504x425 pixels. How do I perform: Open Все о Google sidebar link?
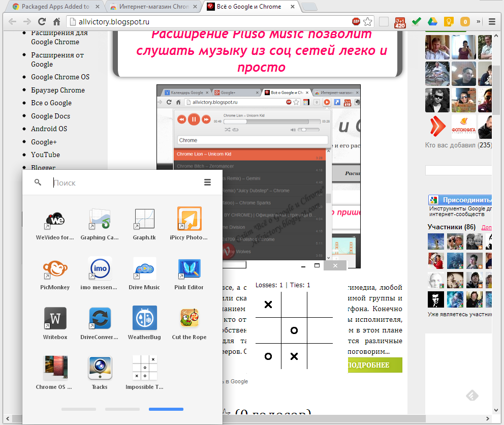pos(51,103)
